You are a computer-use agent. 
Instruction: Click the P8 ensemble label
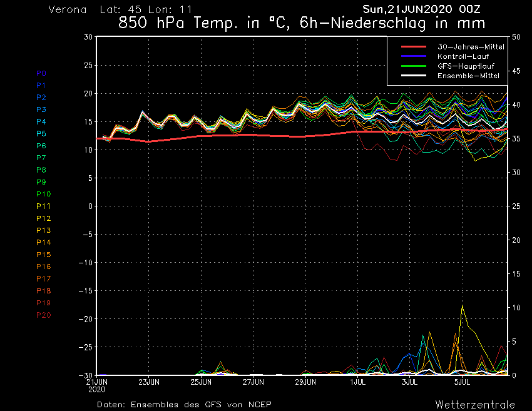point(41,170)
